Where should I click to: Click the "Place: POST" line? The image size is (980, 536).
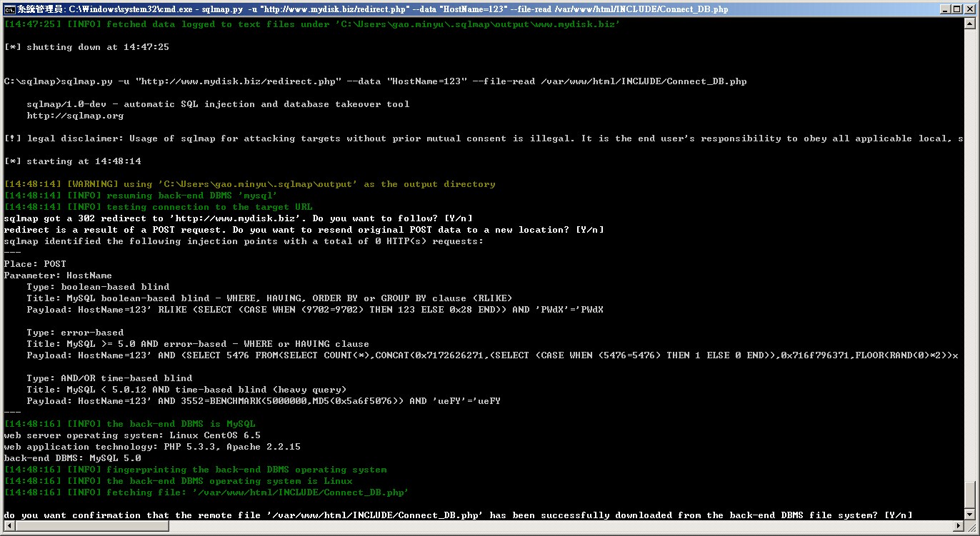(x=35, y=264)
